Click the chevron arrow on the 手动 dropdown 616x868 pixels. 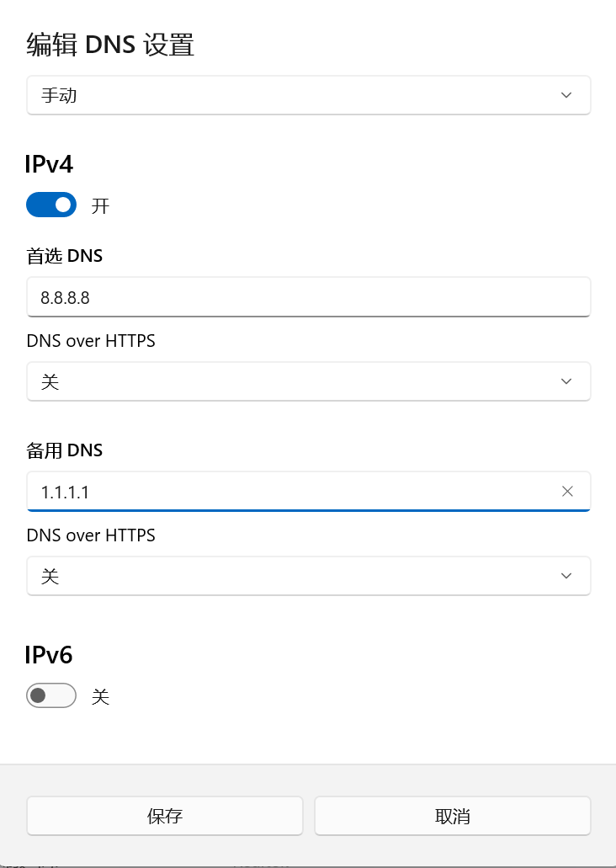coord(566,95)
